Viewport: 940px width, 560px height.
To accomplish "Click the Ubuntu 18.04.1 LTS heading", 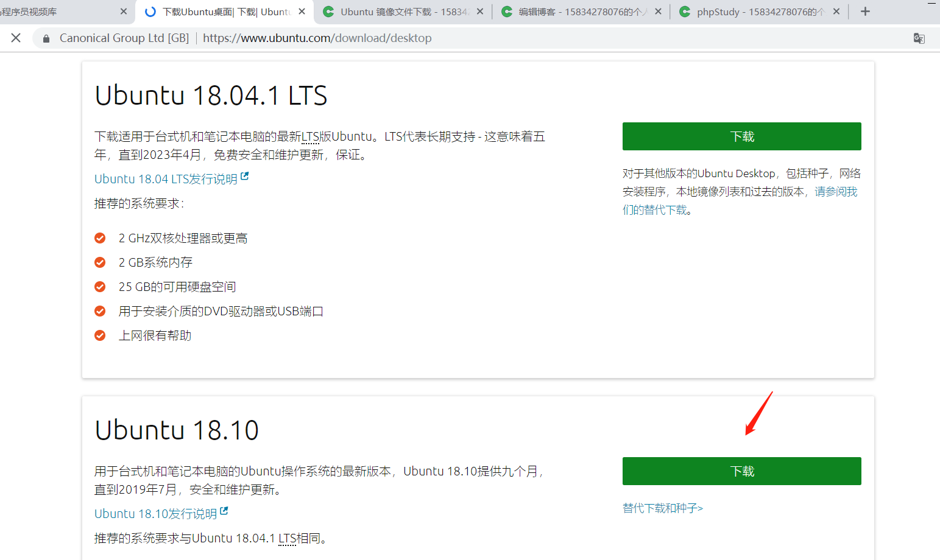I will pyautogui.click(x=211, y=96).
